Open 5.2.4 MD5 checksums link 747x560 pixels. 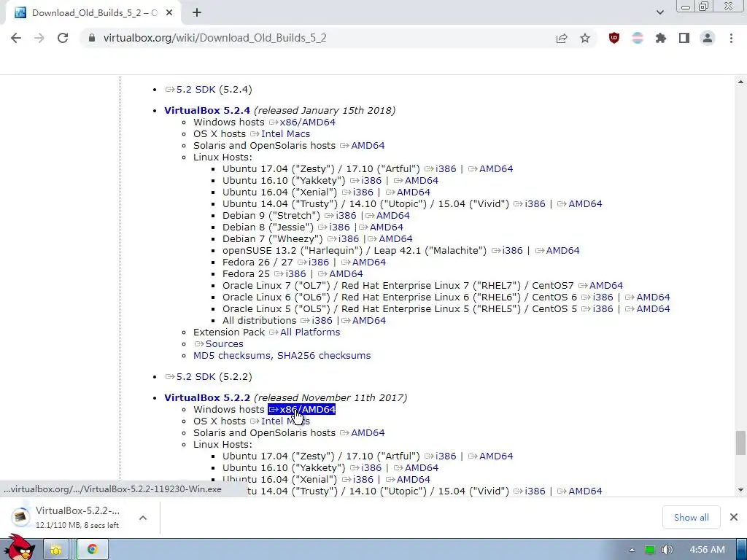click(x=233, y=356)
